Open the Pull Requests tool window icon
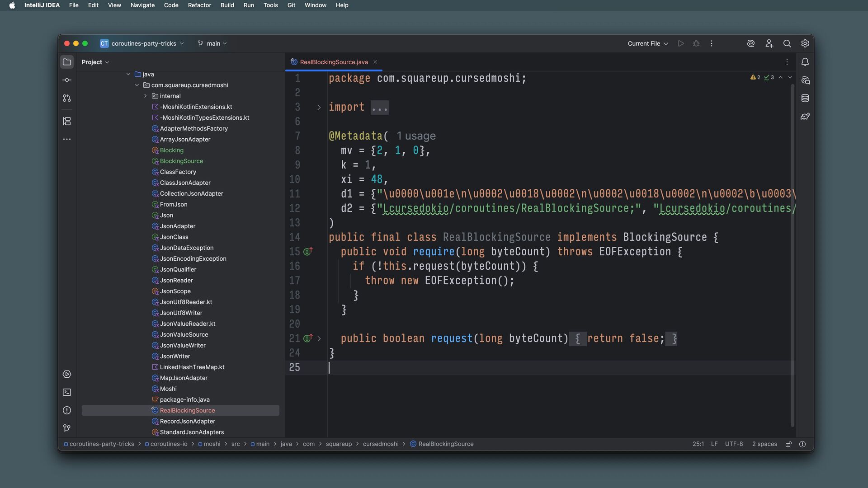Viewport: 868px width, 488px height. pos(67,98)
